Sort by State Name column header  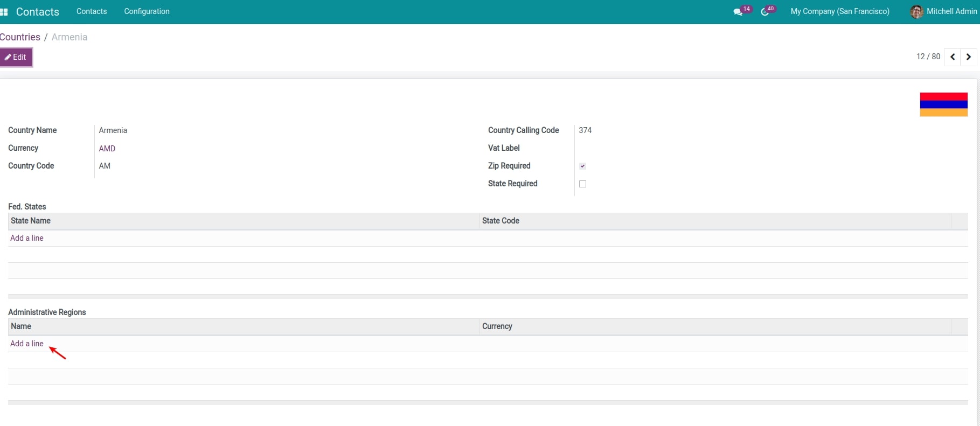(x=31, y=221)
